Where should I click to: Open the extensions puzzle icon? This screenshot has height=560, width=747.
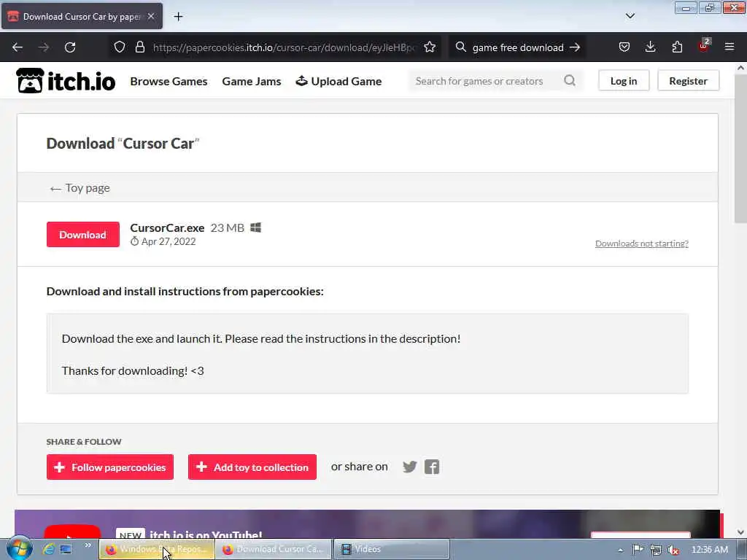click(677, 47)
